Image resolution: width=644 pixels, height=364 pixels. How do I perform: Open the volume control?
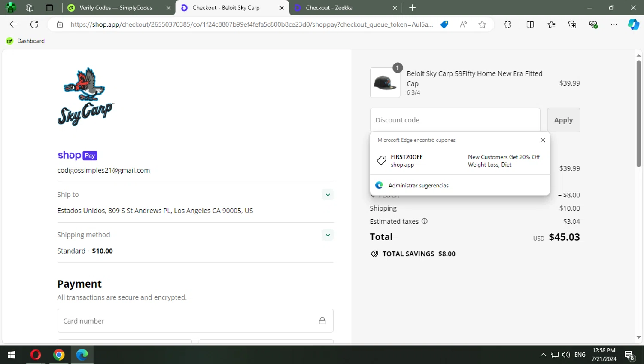click(x=566, y=355)
